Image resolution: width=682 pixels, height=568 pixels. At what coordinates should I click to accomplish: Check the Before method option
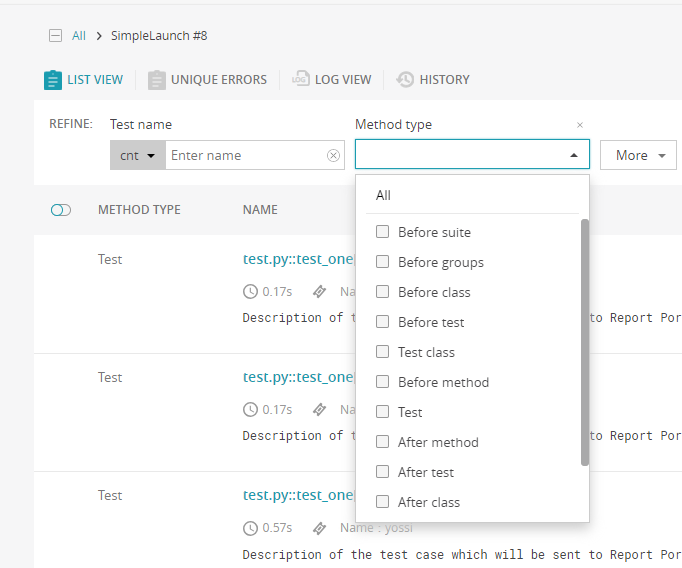tap(382, 381)
